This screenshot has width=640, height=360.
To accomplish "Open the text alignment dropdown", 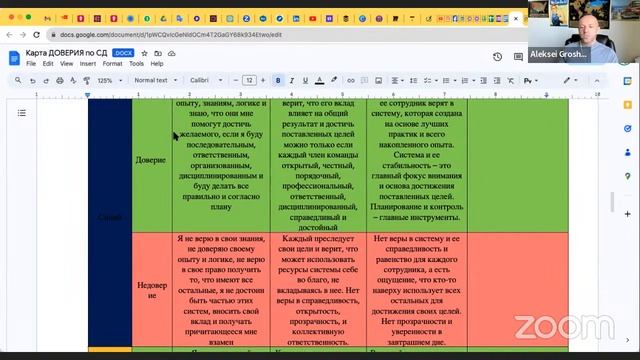I will [397, 81].
